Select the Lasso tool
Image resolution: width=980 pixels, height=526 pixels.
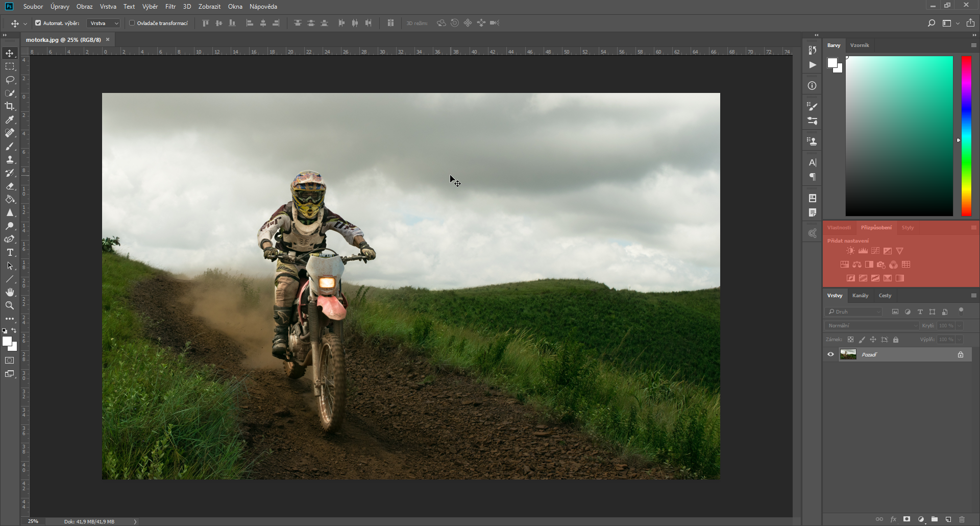click(x=10, y=80)
